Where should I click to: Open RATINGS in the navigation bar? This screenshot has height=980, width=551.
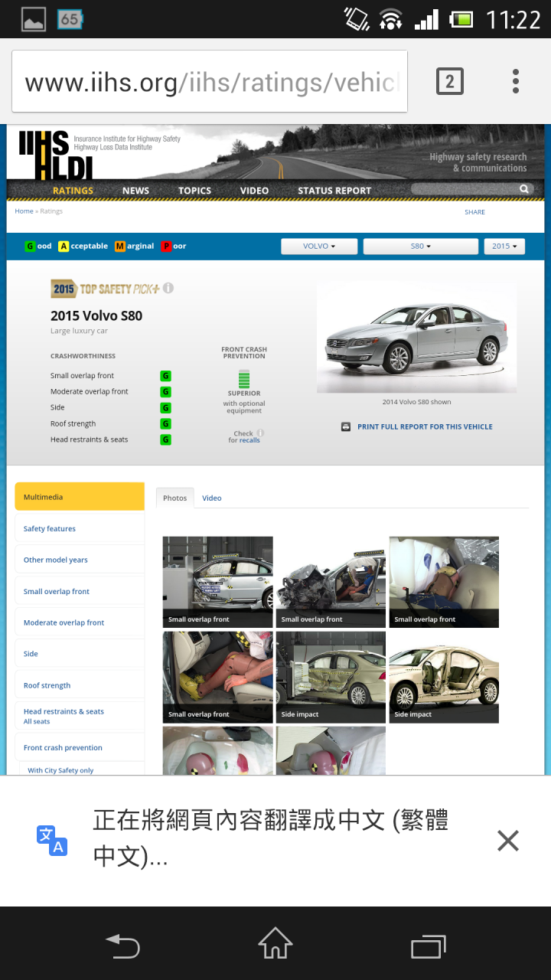pyautogui.click(x=73, y=191)
